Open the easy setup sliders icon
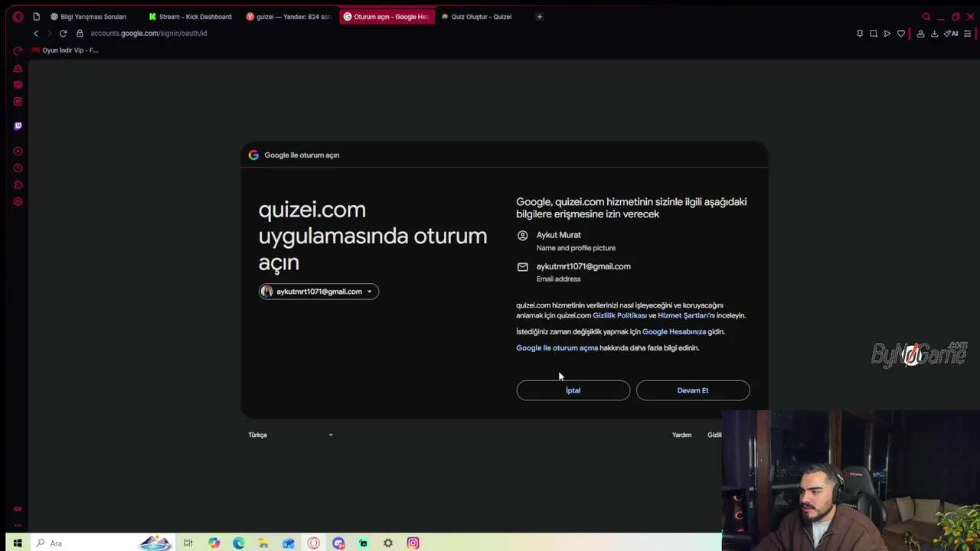The height and width of the screenshot is (551, 980). (x=968, y=34)
